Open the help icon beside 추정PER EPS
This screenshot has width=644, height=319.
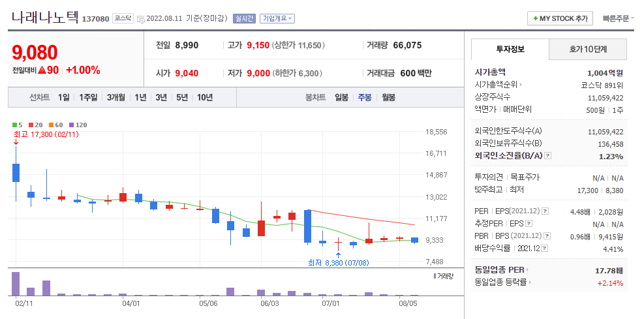pos(529,224)
